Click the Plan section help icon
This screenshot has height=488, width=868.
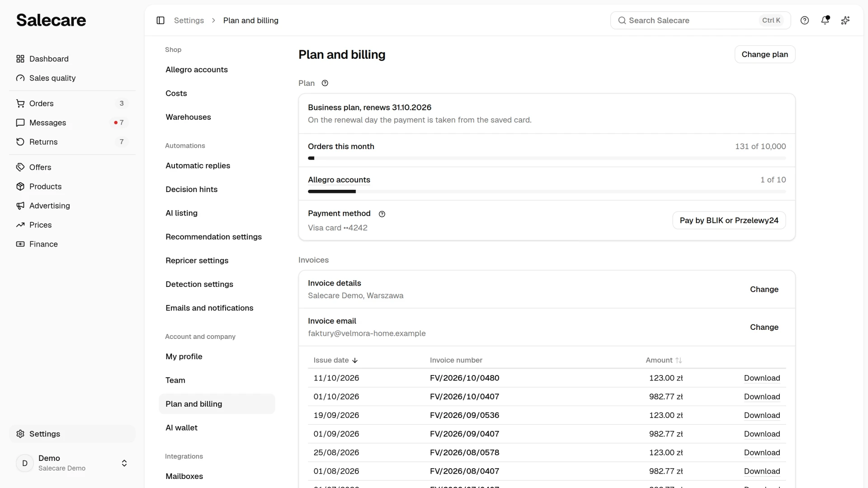[x=325, y=83]
